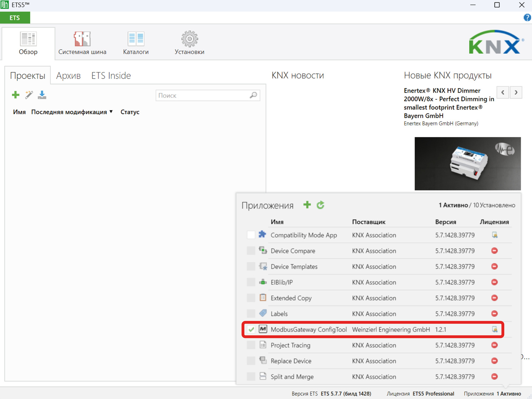Click the magic wand project icon
The height and width of the screenshot is (399, 532).
29,95
